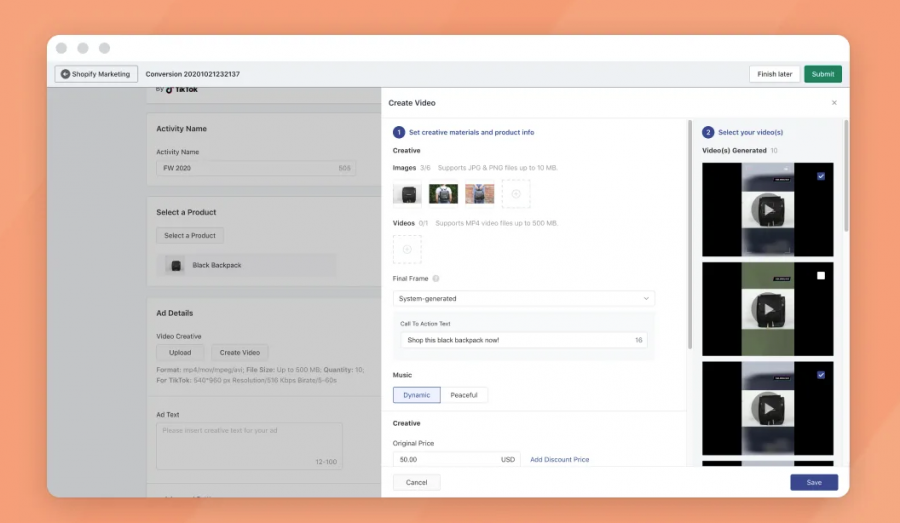This screenshot has width=900, height=523.
Task: Play the third generated video
Action: pos(768,408)
